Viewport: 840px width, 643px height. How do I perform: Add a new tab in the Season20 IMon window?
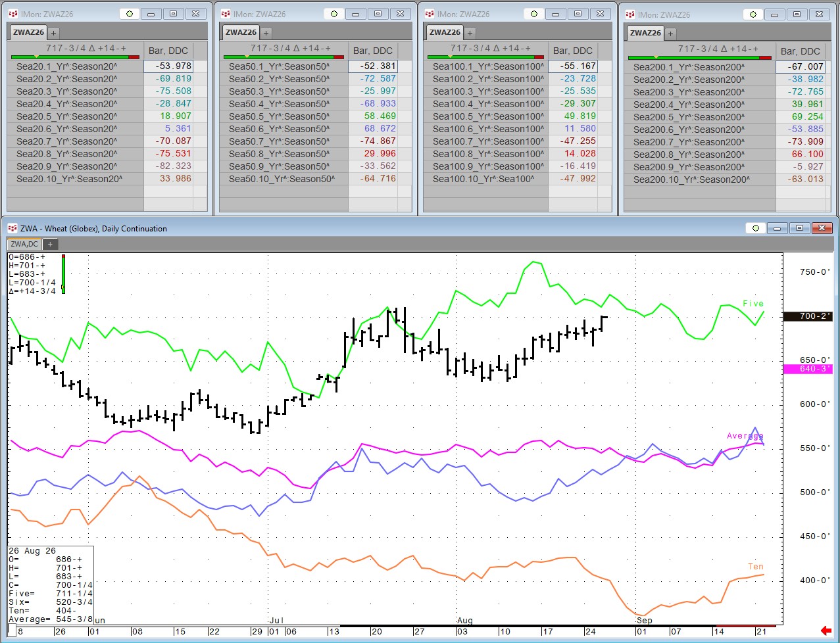tap(54, 33)
